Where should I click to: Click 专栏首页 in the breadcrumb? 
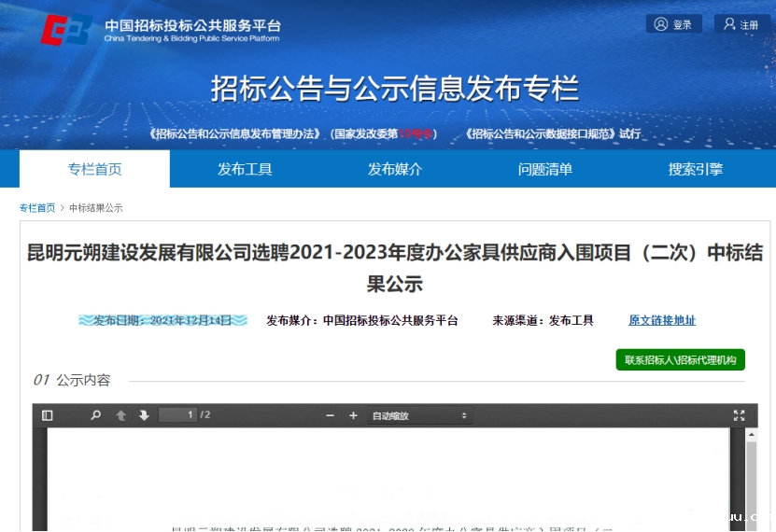tap(37, 207)
